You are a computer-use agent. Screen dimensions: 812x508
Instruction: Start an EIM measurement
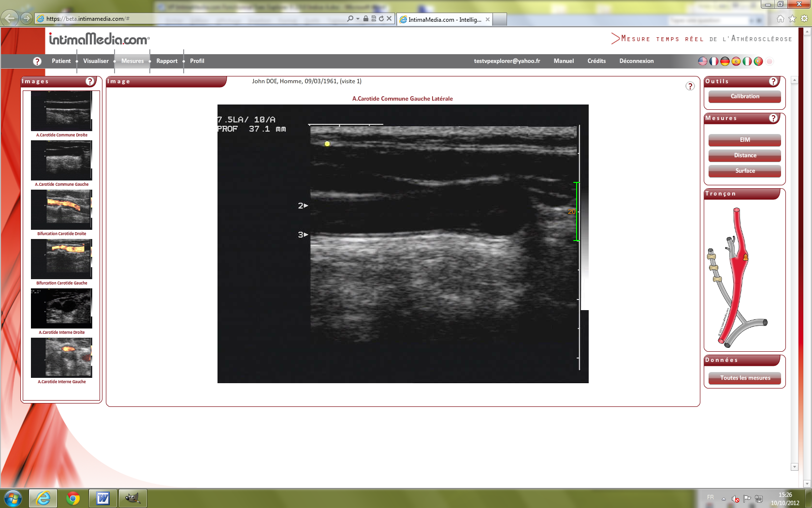coord(744,140)
